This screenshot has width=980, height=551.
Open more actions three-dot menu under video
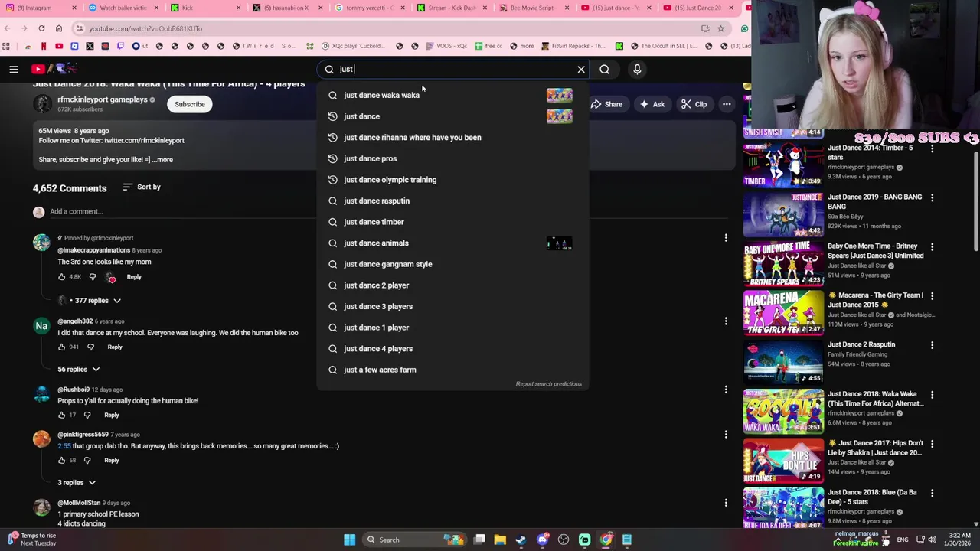pyautogui.click(x=727, y=104)
